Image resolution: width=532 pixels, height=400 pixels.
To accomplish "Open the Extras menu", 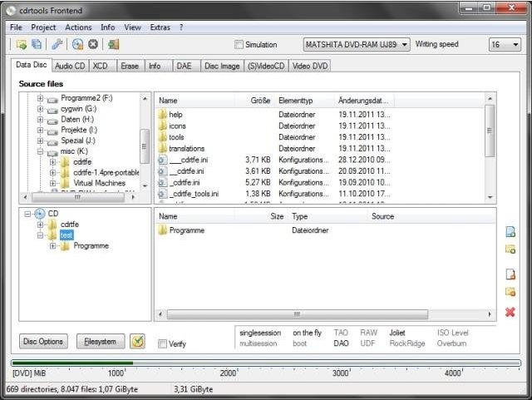I will coord(160,27).
